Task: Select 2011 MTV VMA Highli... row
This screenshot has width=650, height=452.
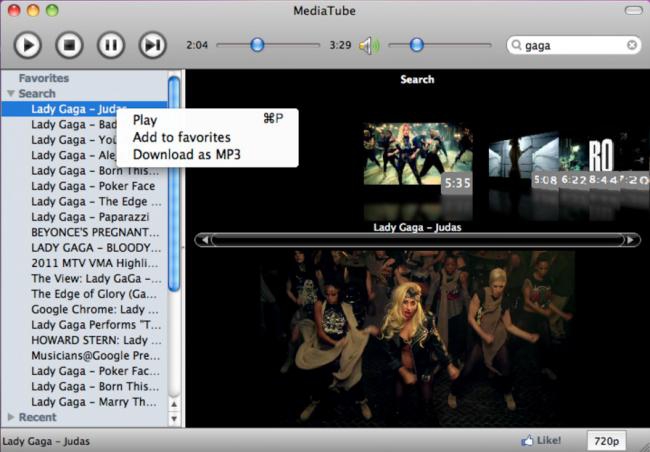Action: point(84,262)
